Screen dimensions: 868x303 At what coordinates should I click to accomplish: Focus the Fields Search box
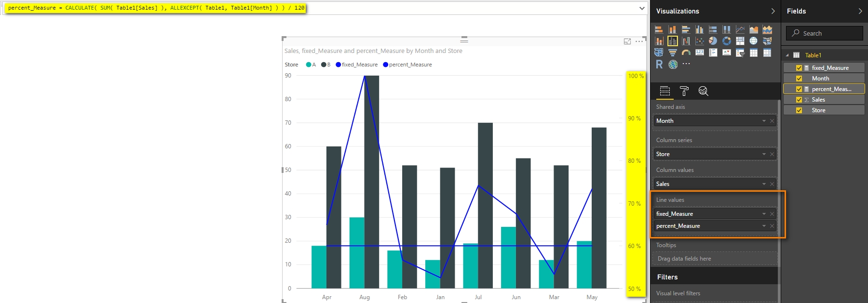coord(825,33)
